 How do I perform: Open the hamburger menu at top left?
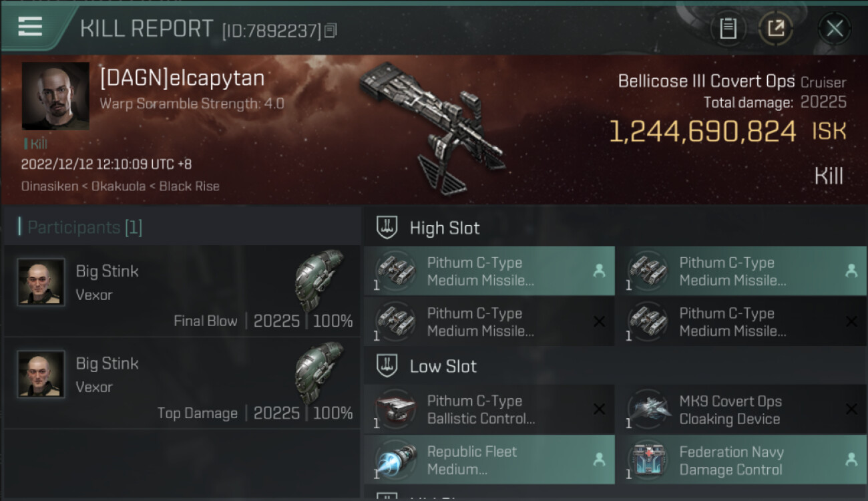pos(30,26)
